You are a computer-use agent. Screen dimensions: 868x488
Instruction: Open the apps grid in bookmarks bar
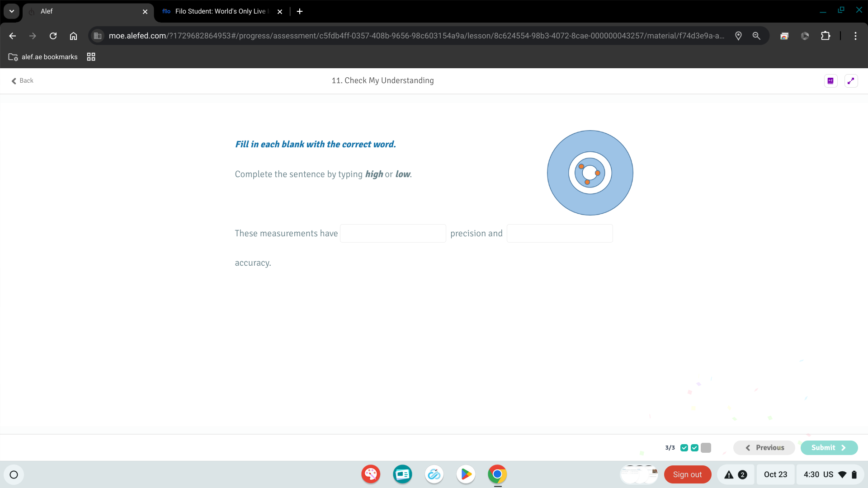[x=91, y=57]
